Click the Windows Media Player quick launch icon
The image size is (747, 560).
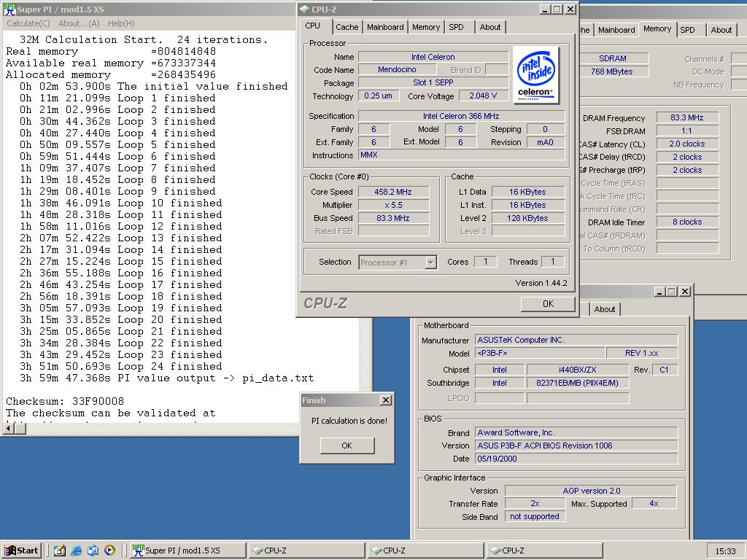[x=109, y=551]
